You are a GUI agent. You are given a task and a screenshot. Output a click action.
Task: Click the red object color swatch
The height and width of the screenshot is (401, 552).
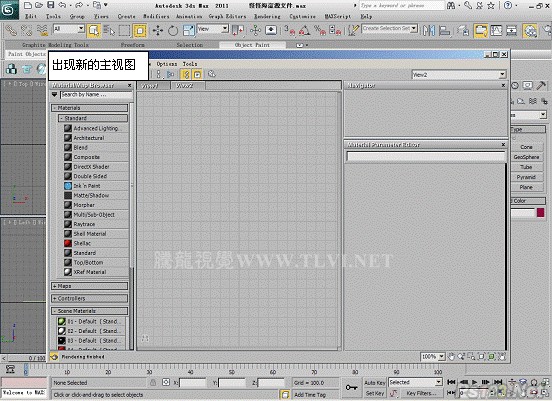[540, 212]
